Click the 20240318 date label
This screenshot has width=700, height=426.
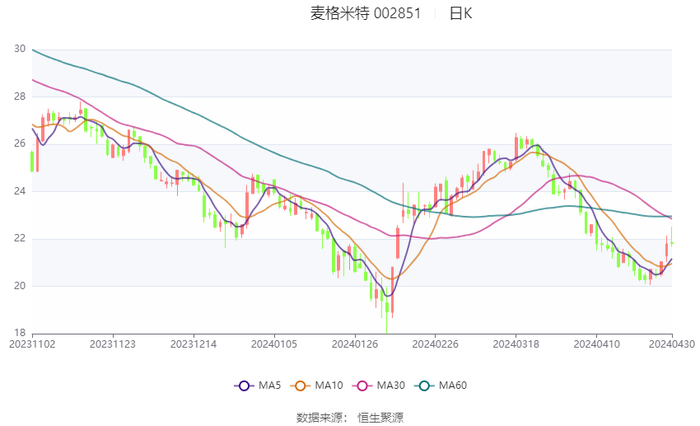point(516,344)
